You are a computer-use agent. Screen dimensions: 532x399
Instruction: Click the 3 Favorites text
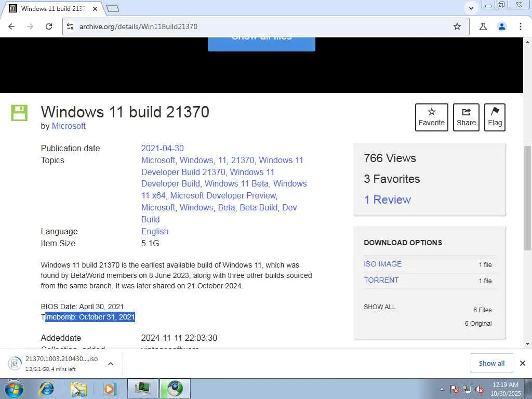392,179
